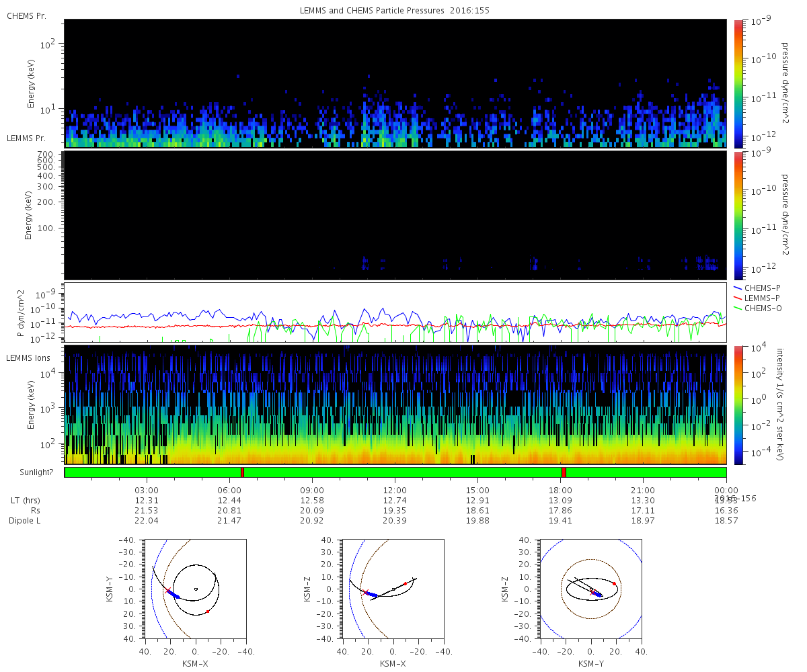This screenshot has width=807, height=672.
Task: Open the KSM-X versus KSM-Z orbit plot
Action: (x=393, y=589)
